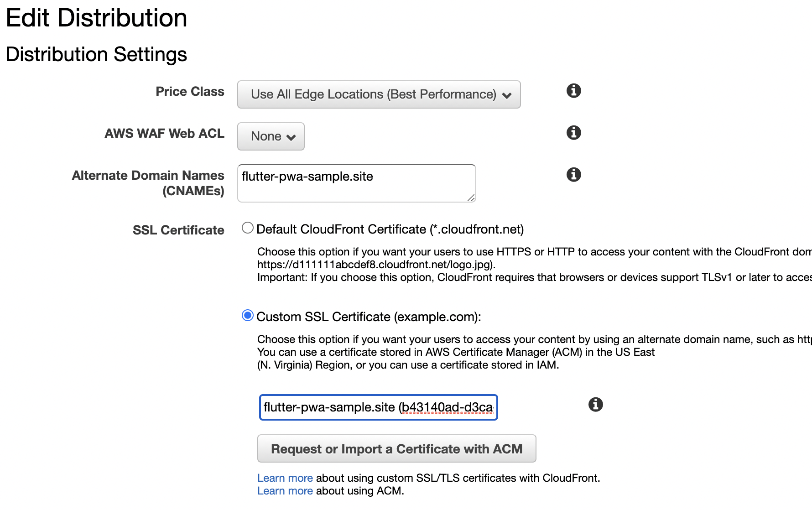Viewport: 812px width, 510px height.
Task: Click Request or Import a Certificate with ACM
Action: pos(397,448)
